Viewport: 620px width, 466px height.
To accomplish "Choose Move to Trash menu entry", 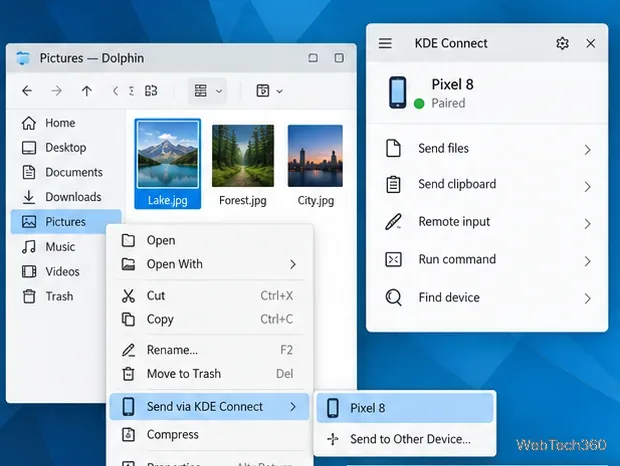I will coord(210,374).
